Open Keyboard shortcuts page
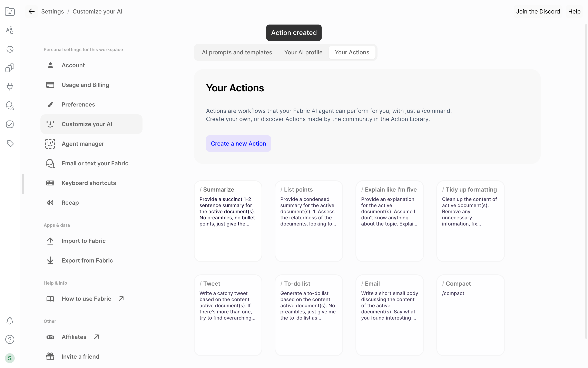The width and height of the screenshot is (588, 368). click(x=91, y=183)
